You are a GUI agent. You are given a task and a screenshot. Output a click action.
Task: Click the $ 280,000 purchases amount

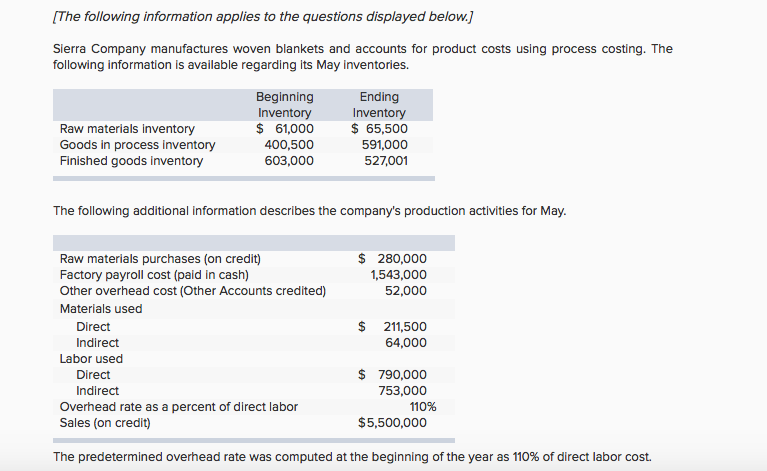(x=392, y=259)
